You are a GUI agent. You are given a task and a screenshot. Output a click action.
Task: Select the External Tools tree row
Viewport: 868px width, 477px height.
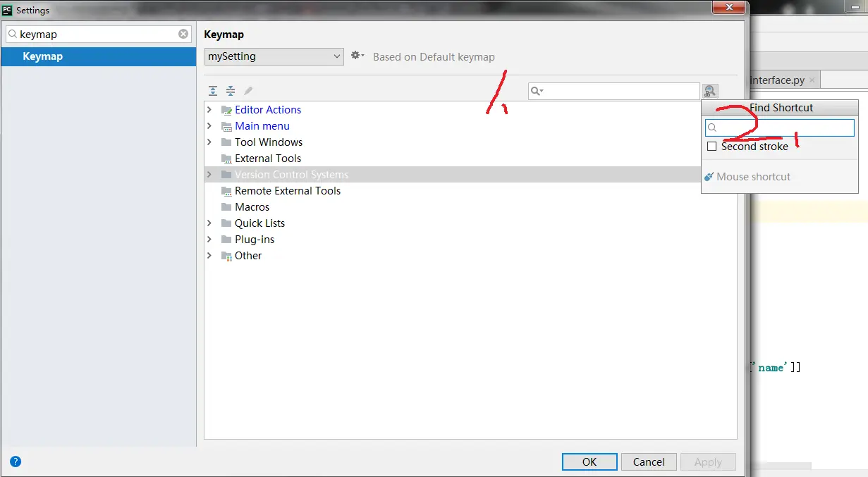(471, 159)
